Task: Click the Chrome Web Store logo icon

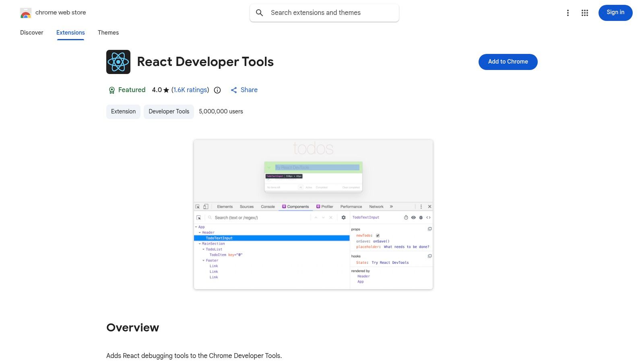Action: [25, 12]
